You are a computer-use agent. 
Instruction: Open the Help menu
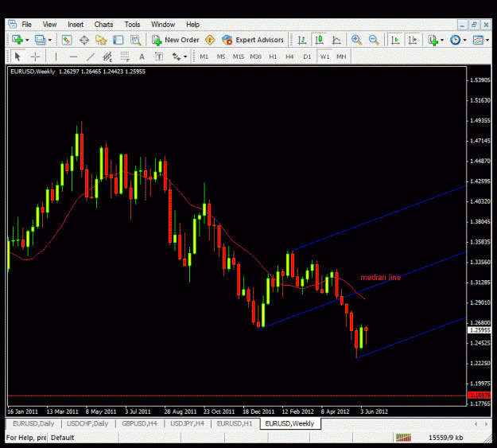[x=192, y=25]
